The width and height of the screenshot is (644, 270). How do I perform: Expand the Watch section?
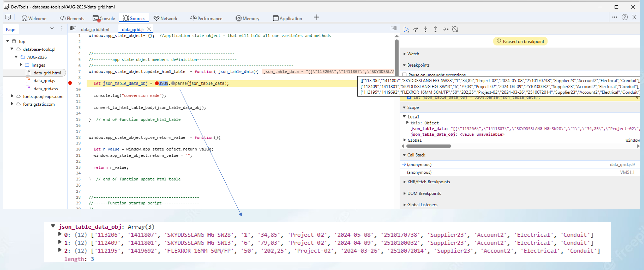click(405, 54)
